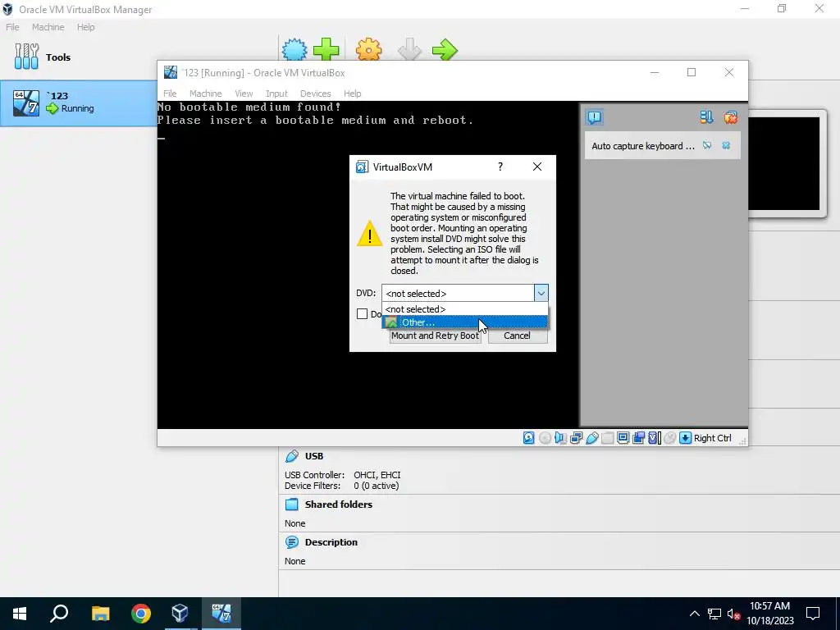This screenshot has height=630, width=840.
Task: Click the Shared folders header text
Action: coord(339,504)
